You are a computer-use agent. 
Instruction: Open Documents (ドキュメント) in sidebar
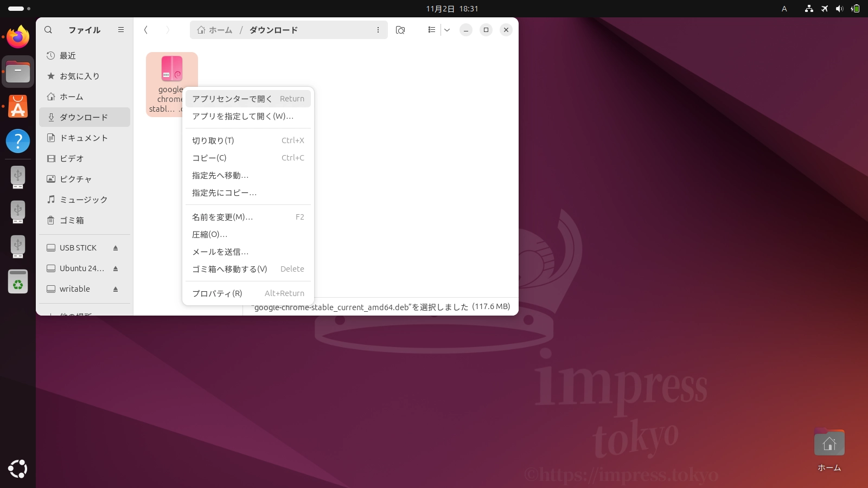85,138
